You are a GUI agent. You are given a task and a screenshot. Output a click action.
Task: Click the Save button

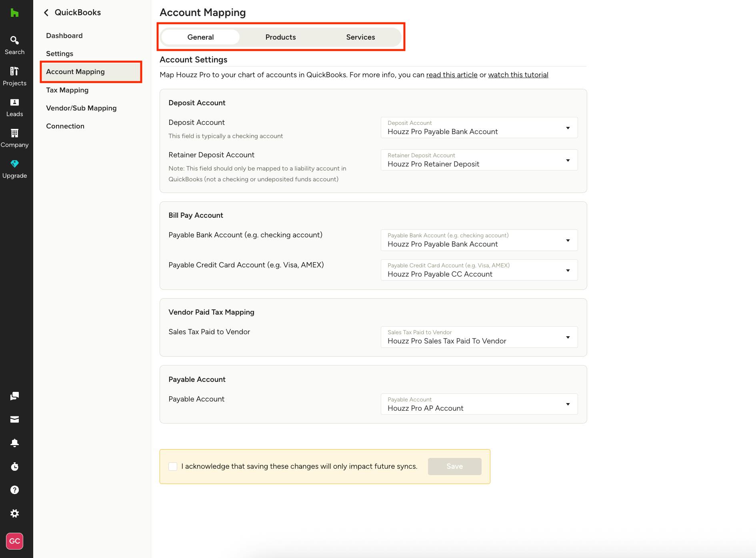click(x=454, y=466)
